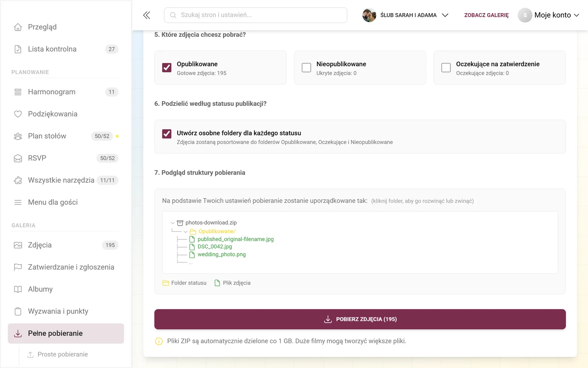Focus the Szukaj stron i ustawień search field
588x368 pixels.
tap(256, 15)
